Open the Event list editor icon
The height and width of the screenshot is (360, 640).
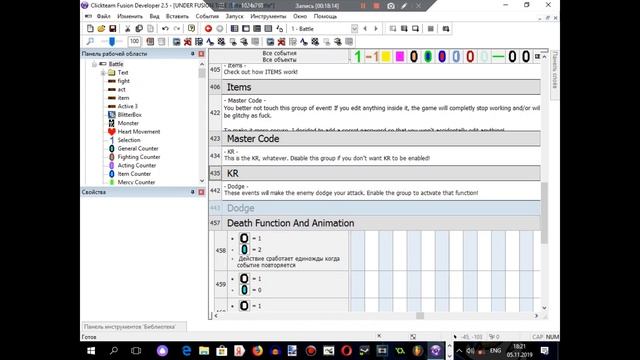268,29
